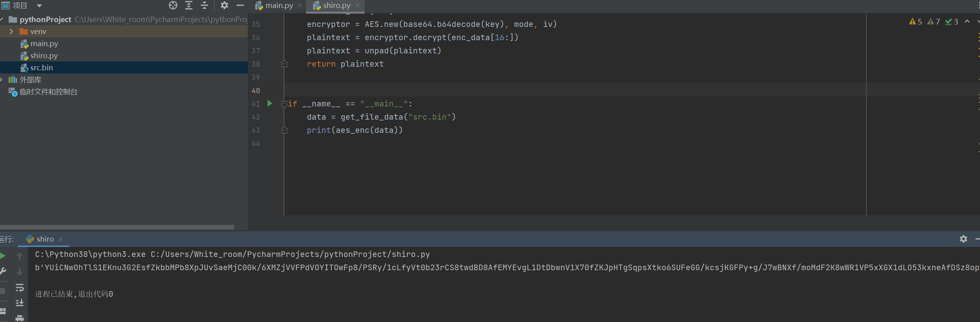Click the fold end marker at line 38

284,64
